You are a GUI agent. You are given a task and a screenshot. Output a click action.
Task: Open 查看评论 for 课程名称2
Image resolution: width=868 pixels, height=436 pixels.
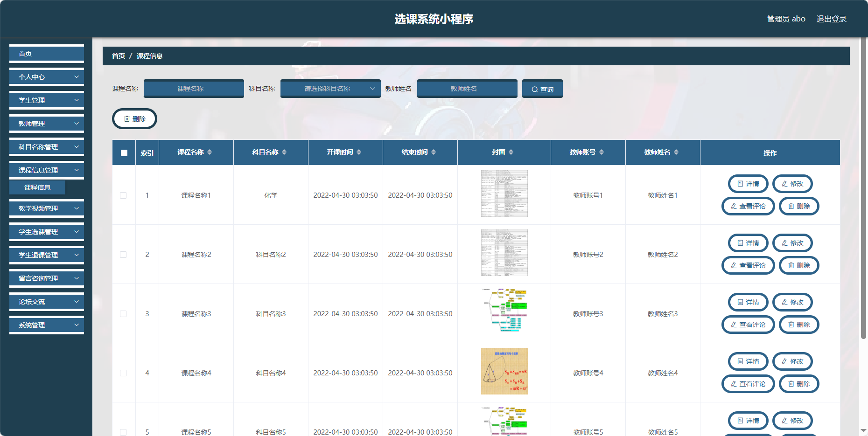point(748,265)
